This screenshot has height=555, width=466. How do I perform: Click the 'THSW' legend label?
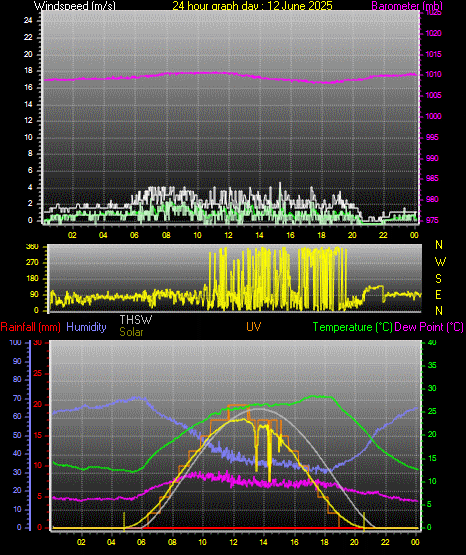pos(136,320)
